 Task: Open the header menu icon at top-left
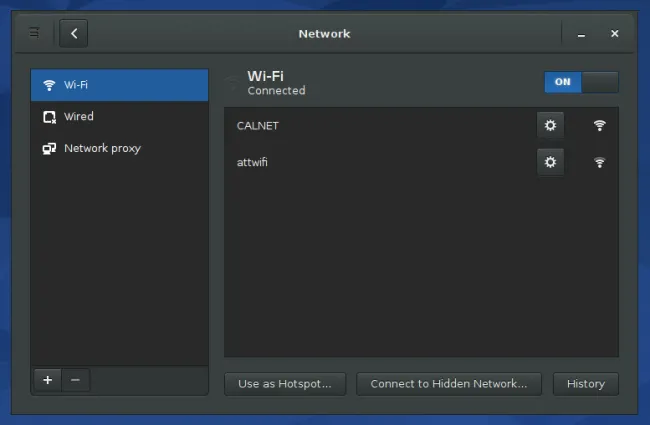(x=34, y=32)
